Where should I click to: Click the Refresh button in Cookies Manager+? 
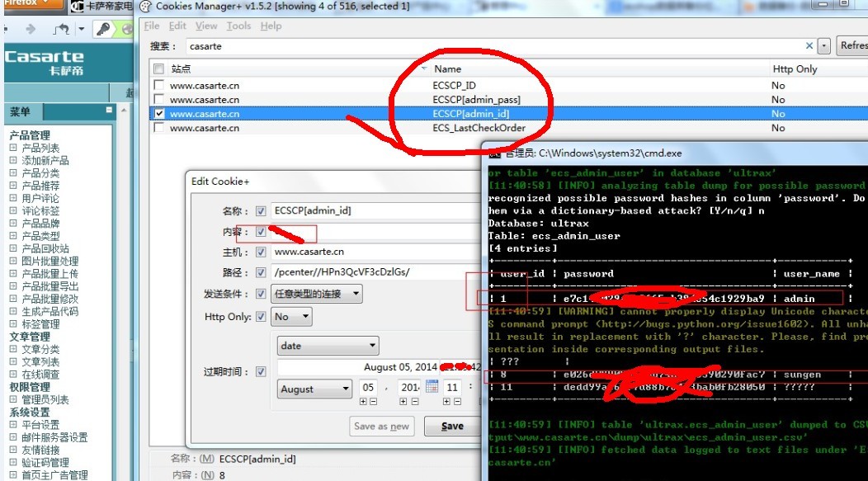coord(851,45)
